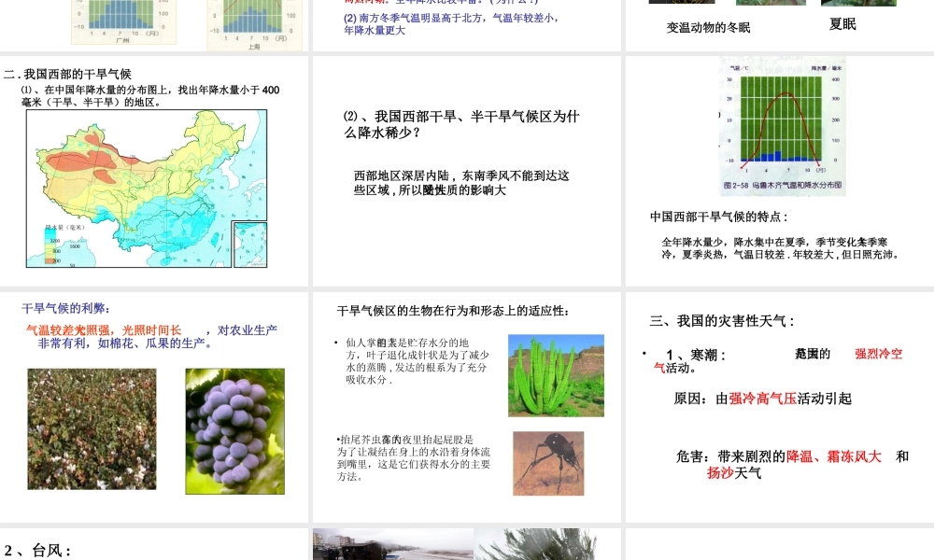Click the text 中国西部干旱气候的特点
This screenshot has width=934, height=560.
point(719,217)
